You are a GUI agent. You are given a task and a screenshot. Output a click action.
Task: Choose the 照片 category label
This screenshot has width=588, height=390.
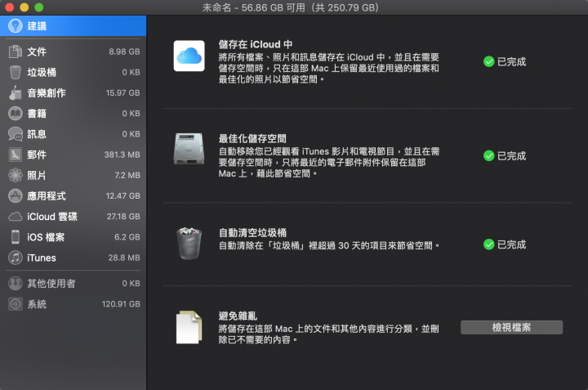tap(37, 175)
